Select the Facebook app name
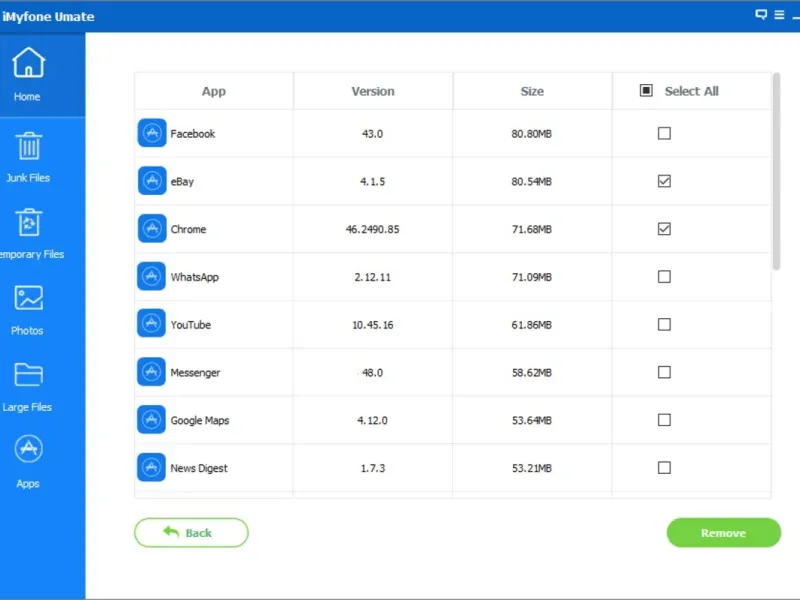This screenshot has height=600, width=800. 193,134
